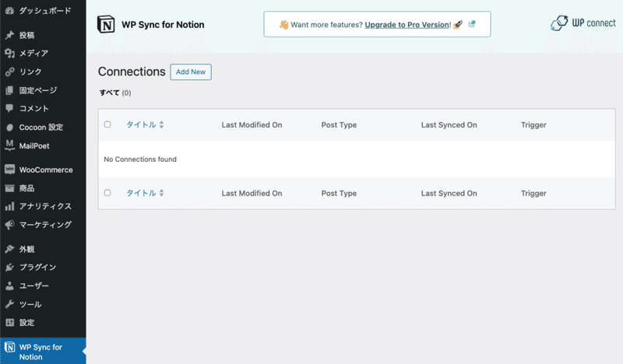The height and width of the screenshot is (364, 623).
Task: Click the Add New button
Action: (191, 72)
